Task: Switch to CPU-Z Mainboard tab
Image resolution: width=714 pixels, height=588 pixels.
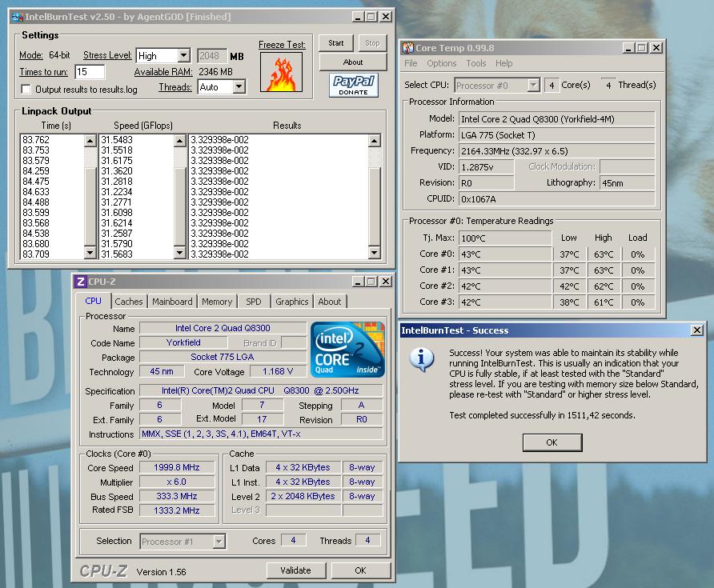Action: point(172,302)
